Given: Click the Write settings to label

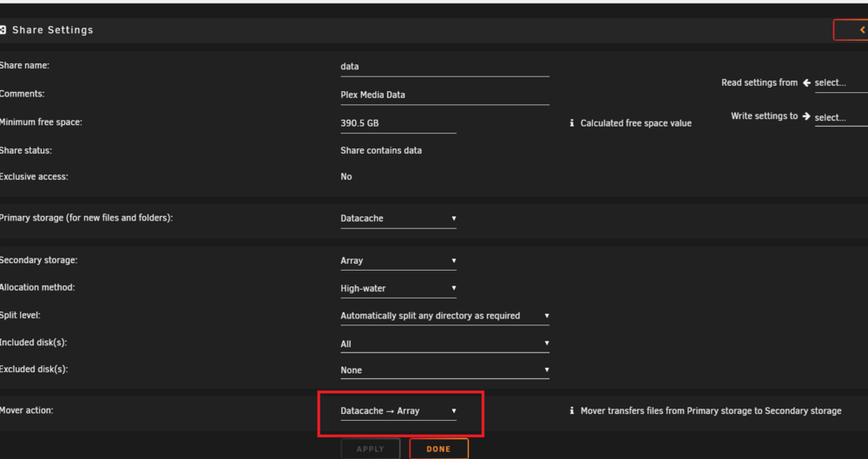Looking at the screenshot, I should 765,116.
